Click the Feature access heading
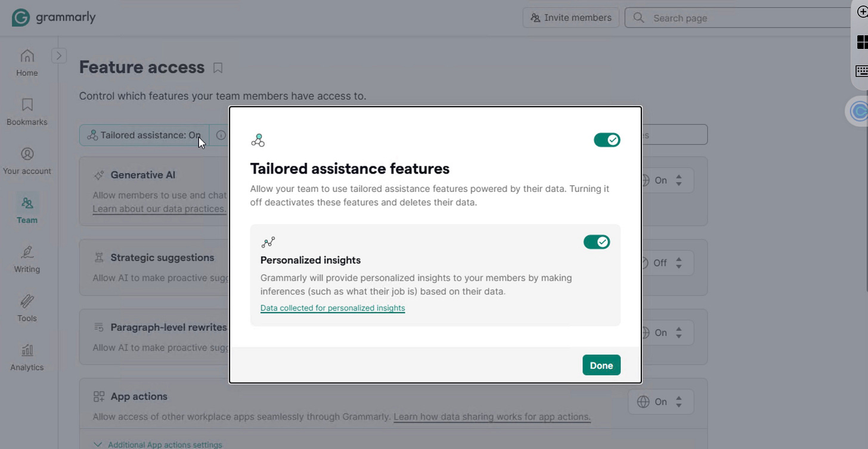 click(142, 67)
